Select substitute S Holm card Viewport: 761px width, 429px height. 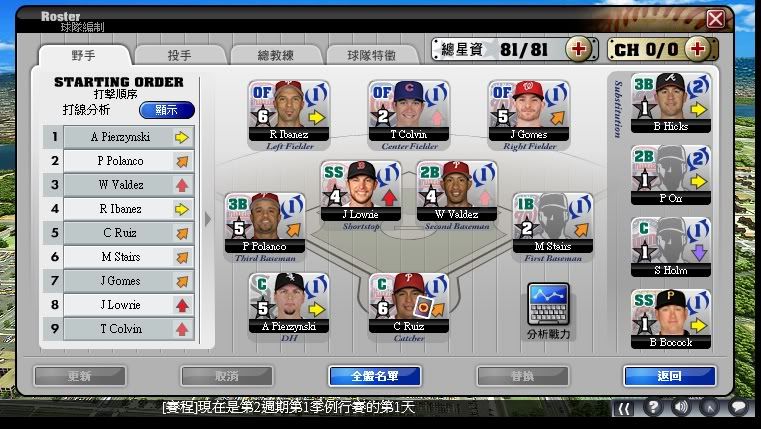[671, 247]
